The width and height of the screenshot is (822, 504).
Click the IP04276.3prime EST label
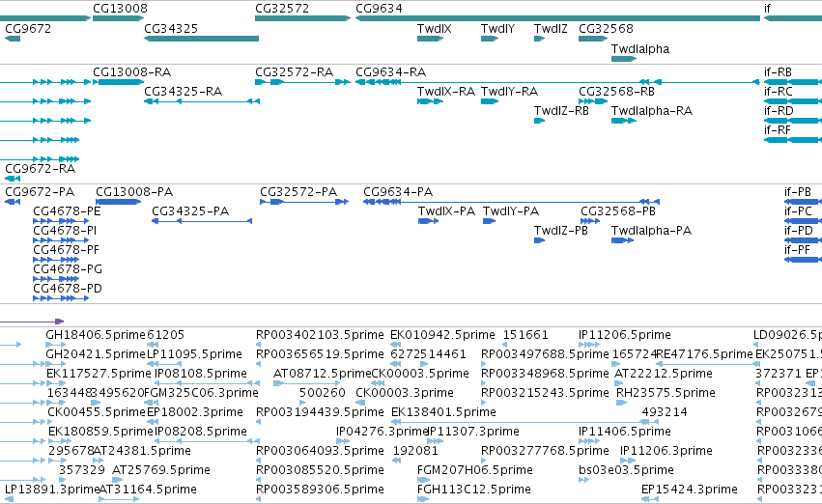coord(383,432)
